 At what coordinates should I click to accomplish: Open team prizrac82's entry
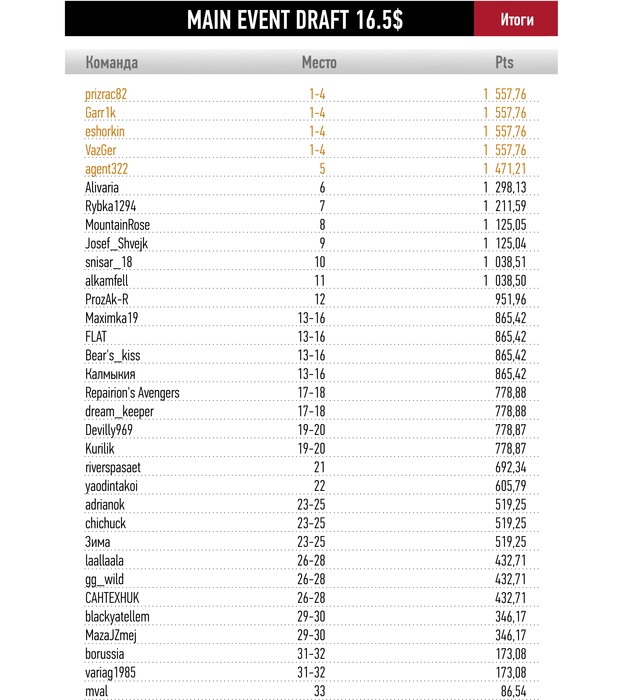pyautogui.click(x=106, y=94)
